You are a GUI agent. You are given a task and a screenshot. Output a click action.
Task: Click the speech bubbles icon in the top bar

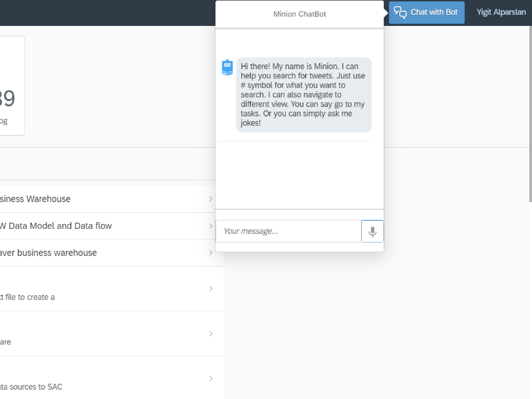click(x=400, y=13)
